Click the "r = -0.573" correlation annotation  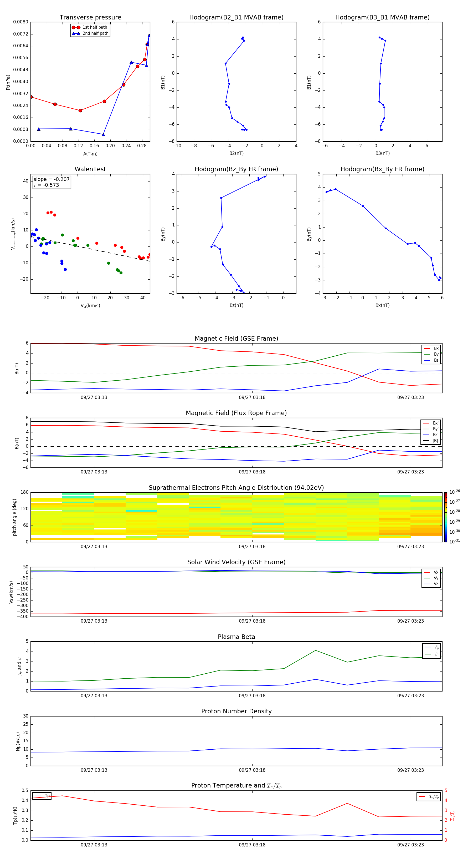click(x=47, y=185)
